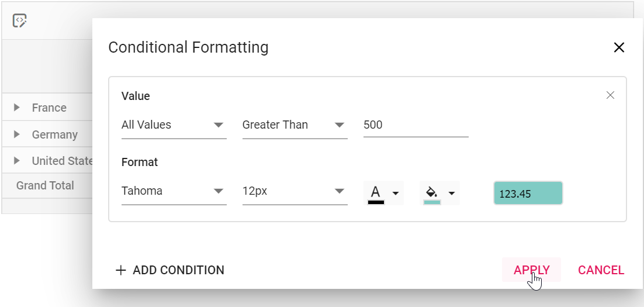
Task: Open the All Values dropdown
Action: 174,125
